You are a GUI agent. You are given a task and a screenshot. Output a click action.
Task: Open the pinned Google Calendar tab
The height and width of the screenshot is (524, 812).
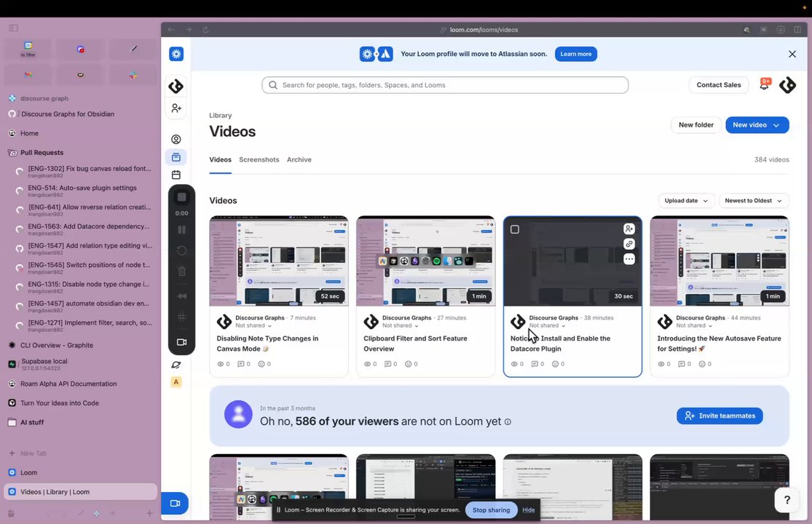coord(28,49)
